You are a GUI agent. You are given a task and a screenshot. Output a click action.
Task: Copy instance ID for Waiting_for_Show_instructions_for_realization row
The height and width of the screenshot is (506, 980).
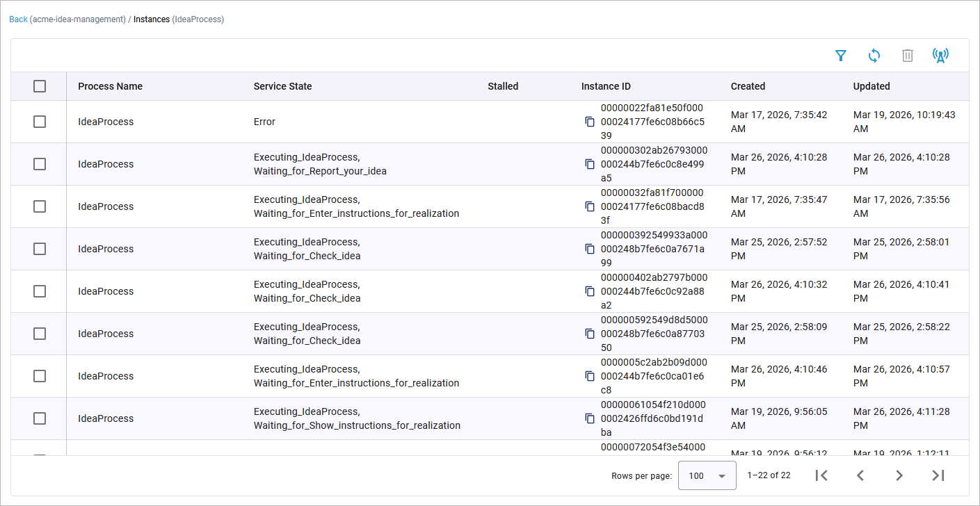click(590, 418)
